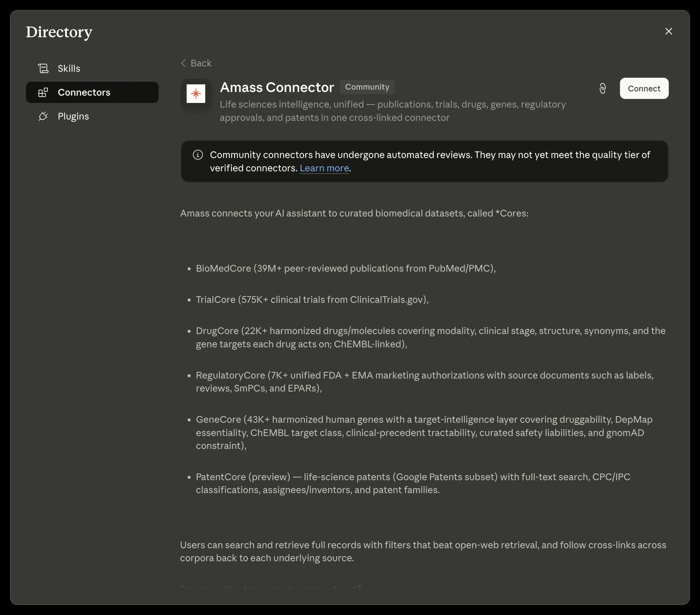The width and height of the screenshot is (700, 615).
Task: Open the Skills section
Action: coord(92,68)
